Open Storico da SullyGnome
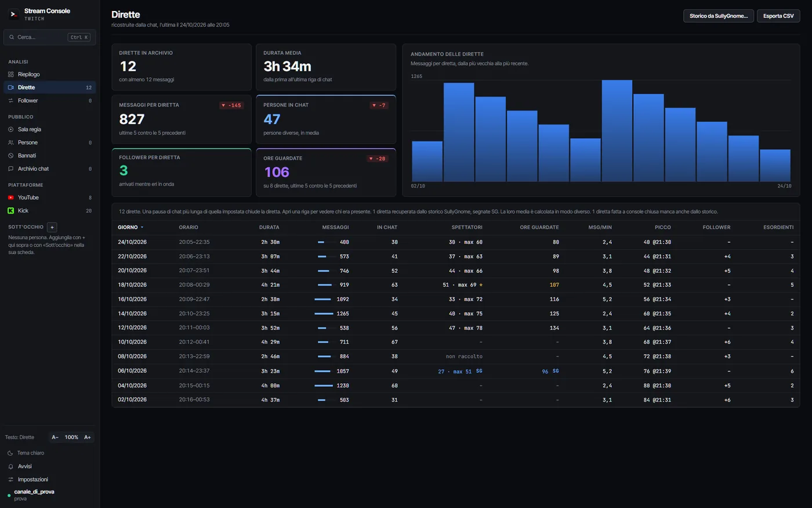This screenshot has height=508, width=812. 719,16
